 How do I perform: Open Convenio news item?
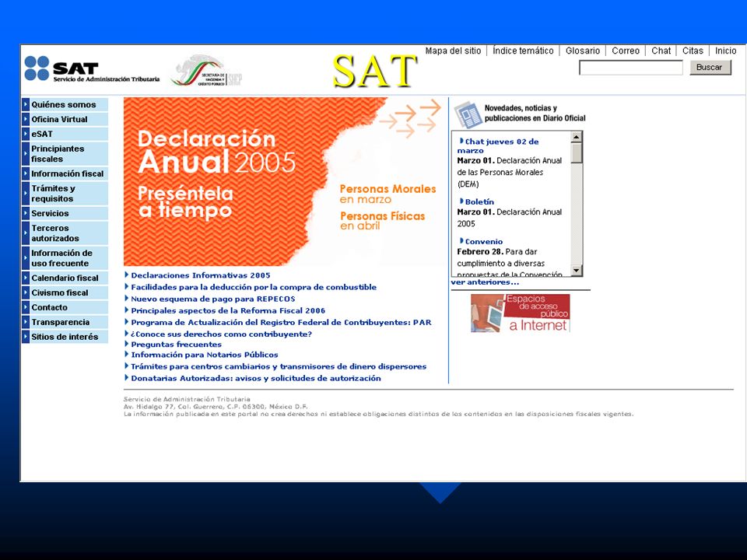point(483,241)
